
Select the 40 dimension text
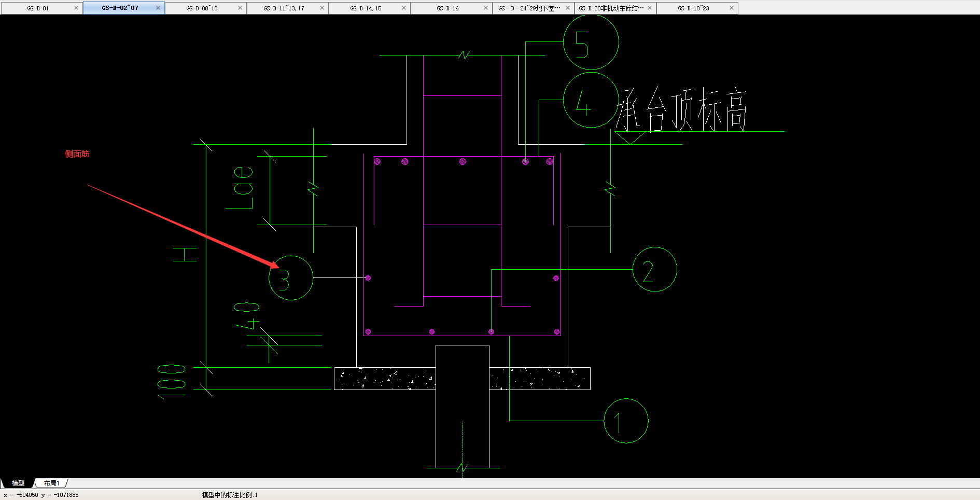pos(247,316)
